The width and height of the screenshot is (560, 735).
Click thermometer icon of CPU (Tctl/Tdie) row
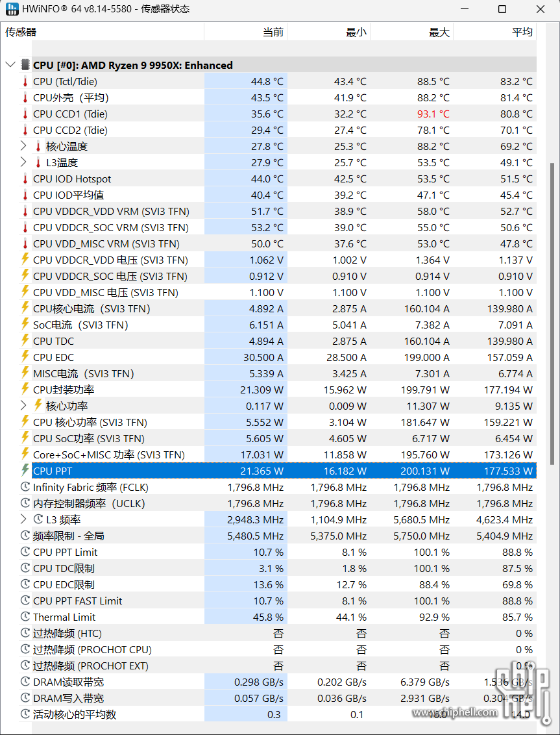pos(25,82)
